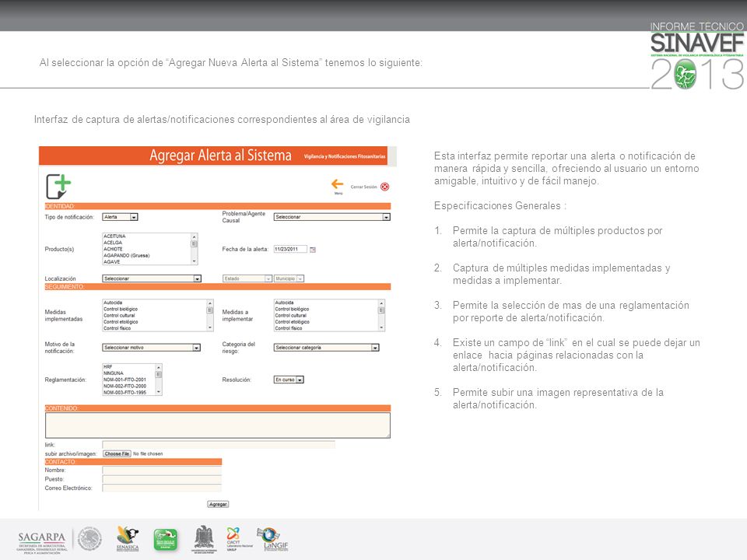The image size is (747, 560).
Task: Select NOM-002-FITO-2000 in Reglamentación list
Action: pos(124,387)
